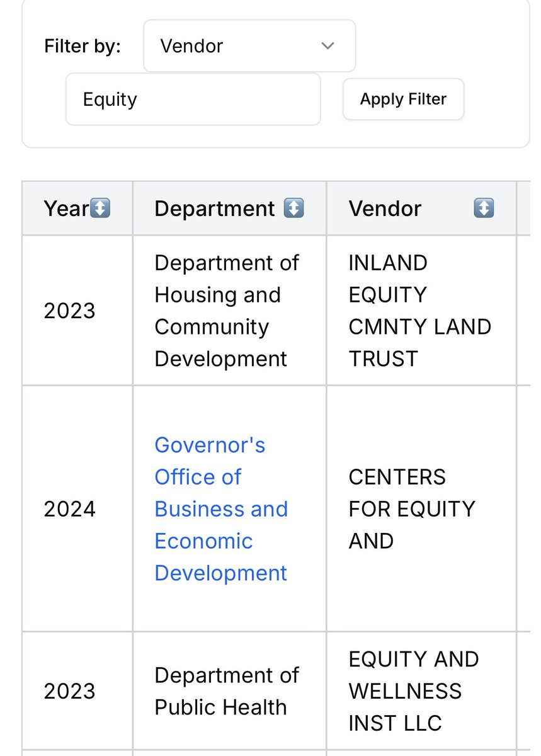The height and width of the screenshot is (756, 541).
Task: Select Equity and Wellness Inst LLC cell
Action: coord(421,690)
